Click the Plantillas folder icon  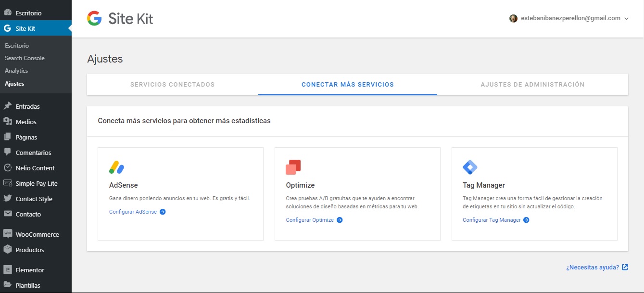point(7,285)
